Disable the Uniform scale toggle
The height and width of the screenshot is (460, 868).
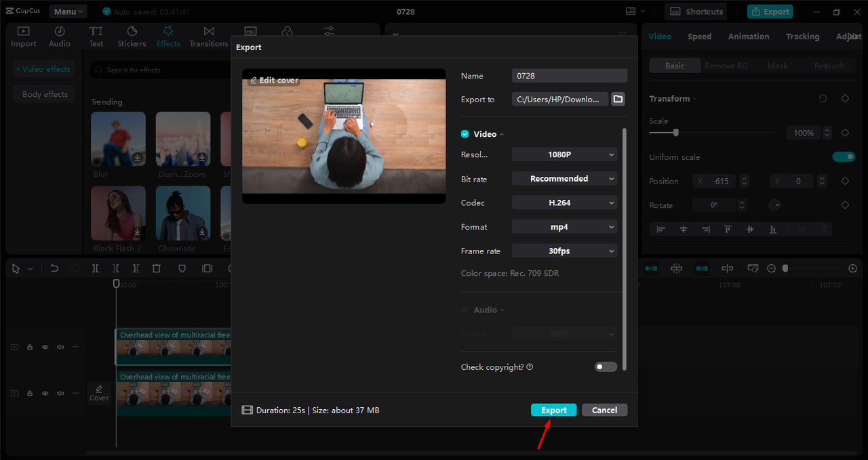(x=844, y=157)
